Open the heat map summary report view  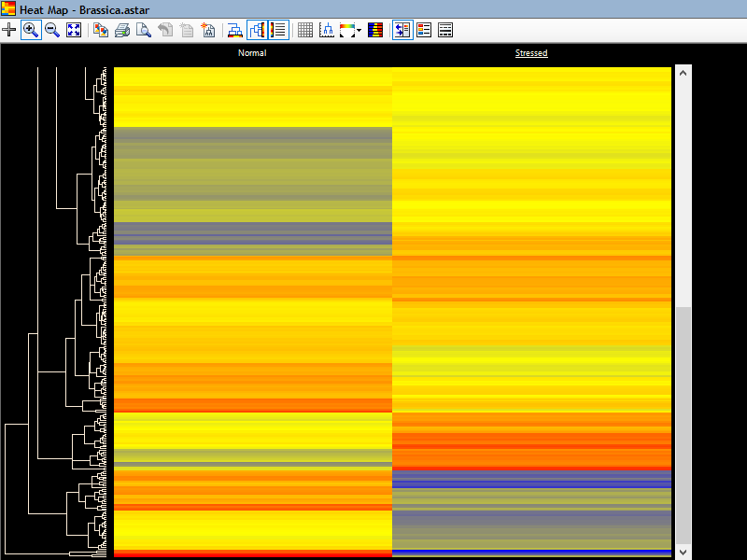click(444, 29)
